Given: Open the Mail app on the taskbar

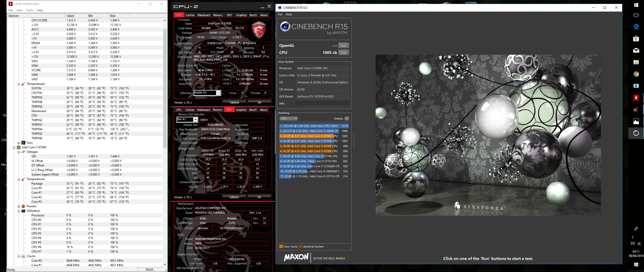Looking at the screenshot, I should 636,50.
